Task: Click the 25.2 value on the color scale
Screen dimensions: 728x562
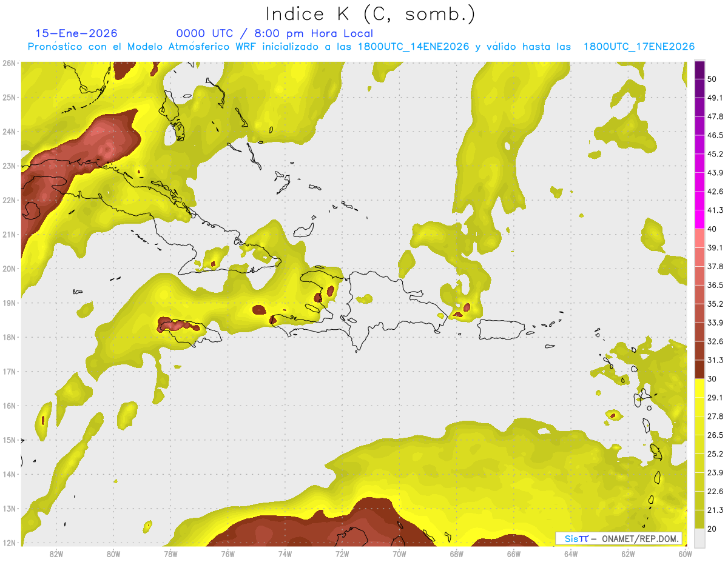Action: point(715,454)
